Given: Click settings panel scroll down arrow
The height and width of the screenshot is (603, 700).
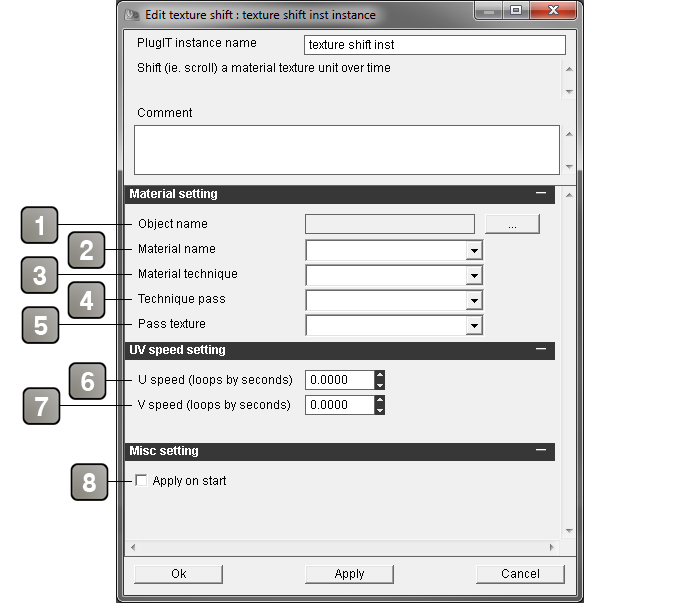Looking at the screenshot, I should coord(569,531).
